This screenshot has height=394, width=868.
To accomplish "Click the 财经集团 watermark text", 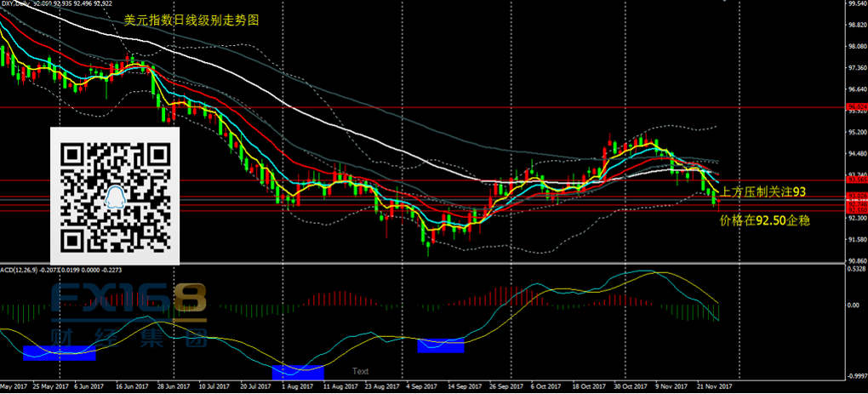I will pyautogui.click(x=129, y=338).
